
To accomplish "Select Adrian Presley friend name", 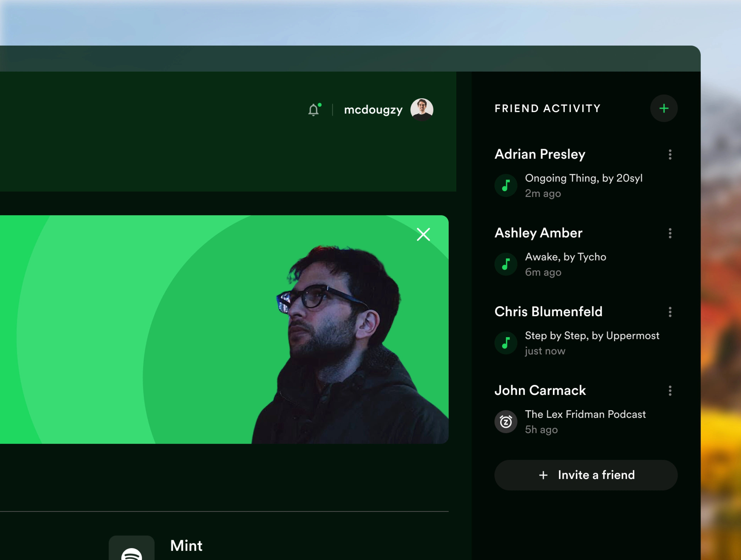I will 540,154.
